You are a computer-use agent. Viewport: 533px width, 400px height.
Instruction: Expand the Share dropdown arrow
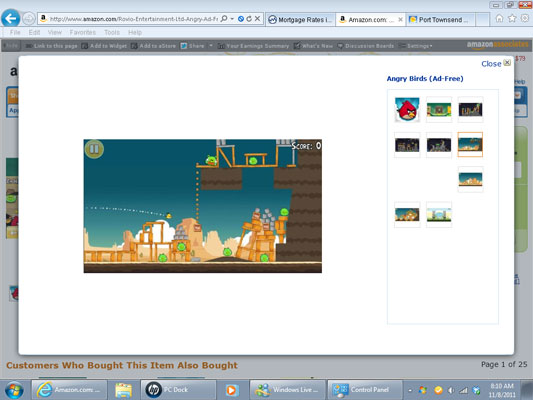[211, 46]
